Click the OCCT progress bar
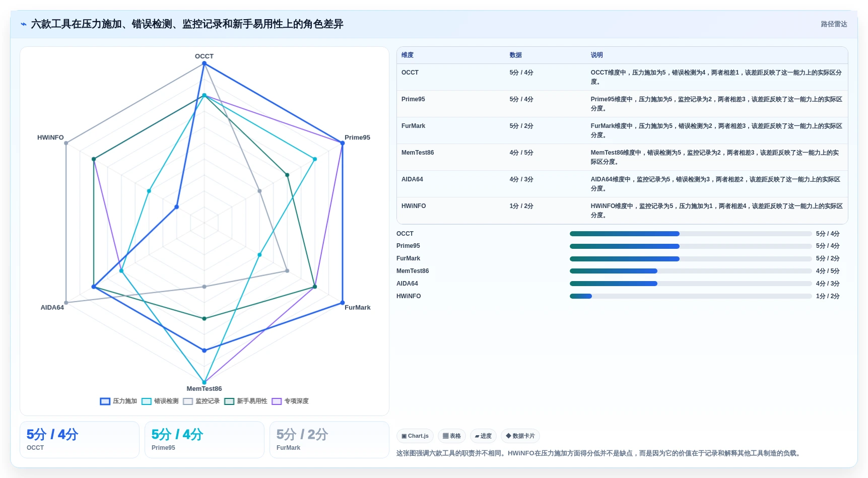Image resolution: width=868 pixels, height=478 pixels. tap(691, 234)
